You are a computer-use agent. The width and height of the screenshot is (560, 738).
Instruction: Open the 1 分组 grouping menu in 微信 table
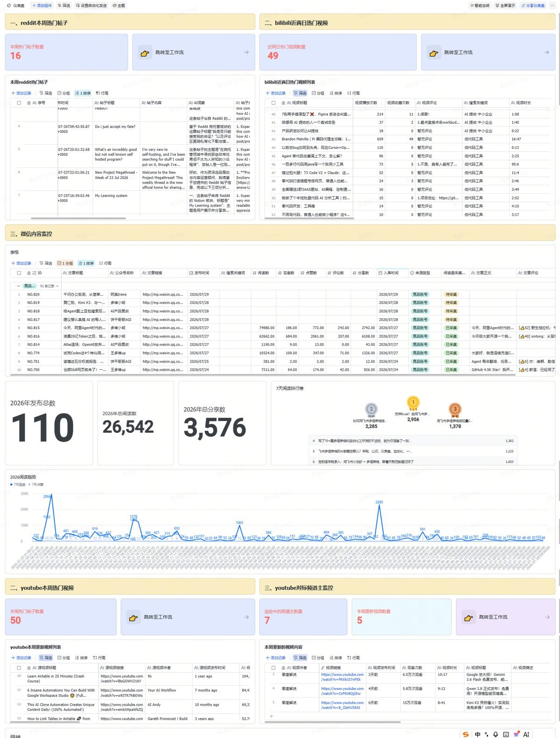[65, 263]
